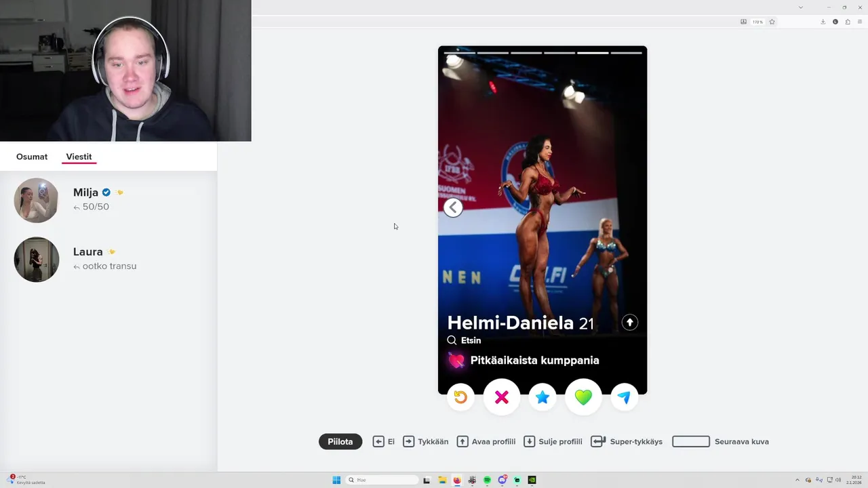Viewport: 868px width, 488px height.
Task: Click the Seuraava kuva spacebar hint
Action: pos(720,441)
